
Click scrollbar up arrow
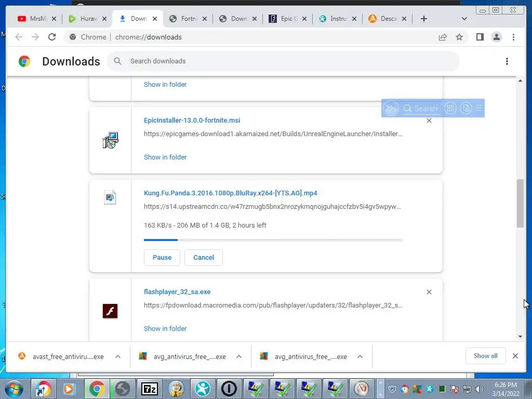(x=520, y=81)
